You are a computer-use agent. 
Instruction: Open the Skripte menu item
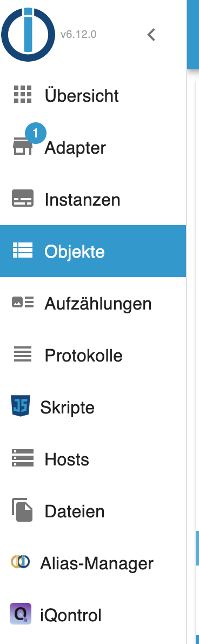[x=92, y=406]
